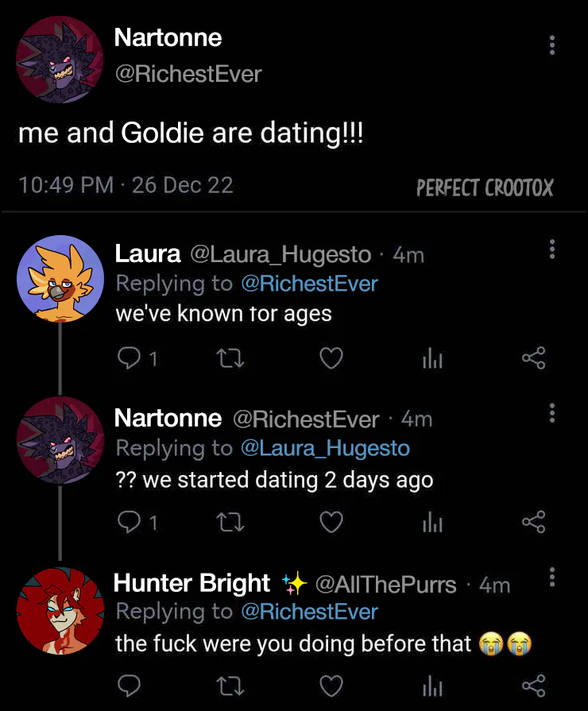Viewport: 588px width, 711px height.
Task: Open @RichestEver link in Hunter Bright's reply
Action: point(308,611)
